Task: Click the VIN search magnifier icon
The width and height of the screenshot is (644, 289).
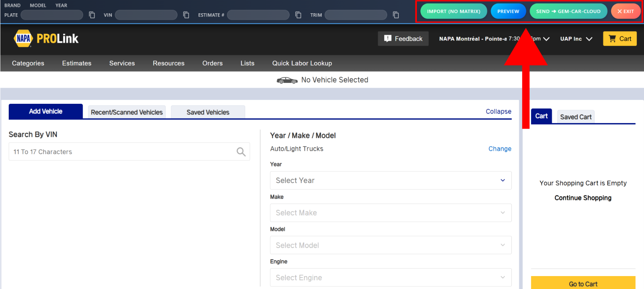Action: coord(241,152)
